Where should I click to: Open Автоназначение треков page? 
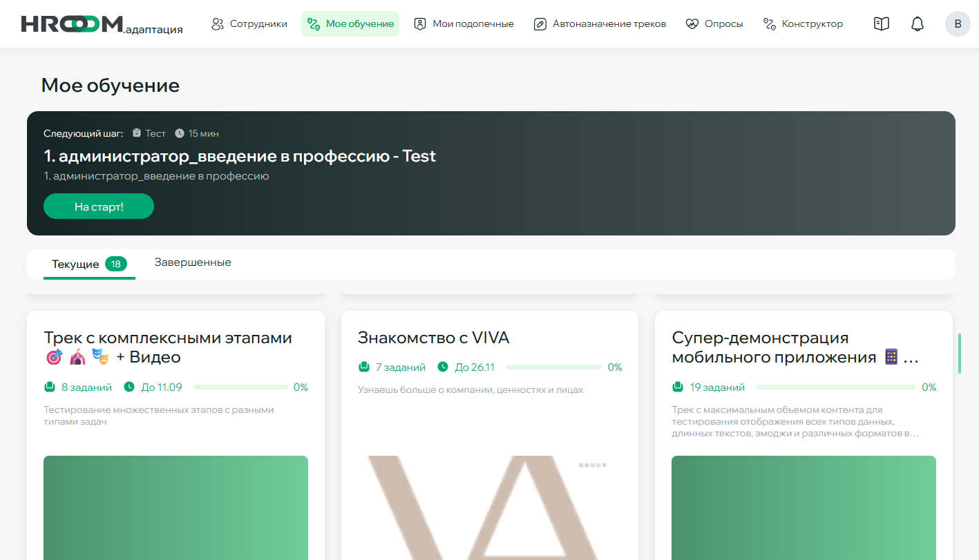(x=600, y=24)
